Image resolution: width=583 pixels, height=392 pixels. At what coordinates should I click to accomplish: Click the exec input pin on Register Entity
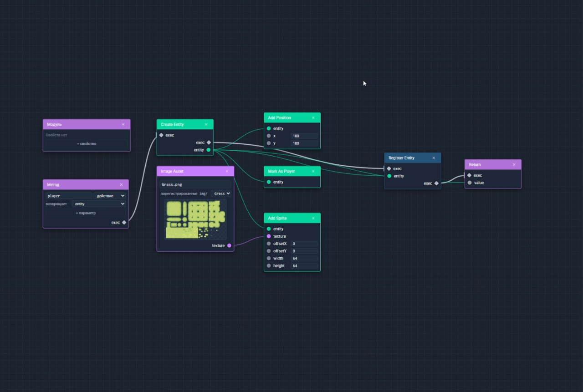point(389,168)
